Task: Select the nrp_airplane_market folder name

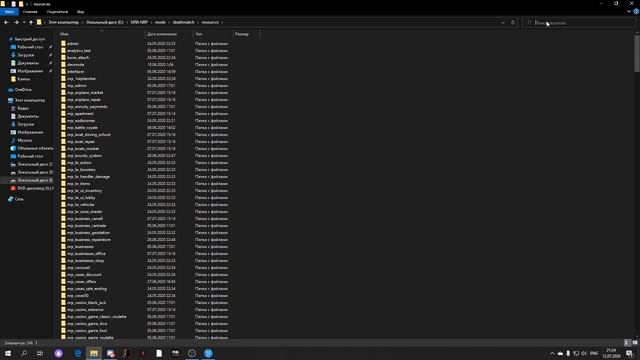Action: pyautogui.click(x=85, y=93)
